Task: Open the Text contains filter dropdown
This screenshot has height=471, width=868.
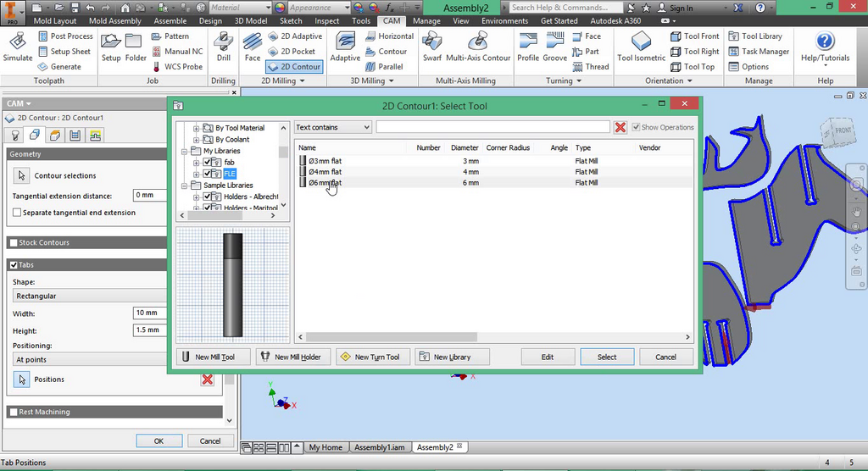Action: [332, 127]
